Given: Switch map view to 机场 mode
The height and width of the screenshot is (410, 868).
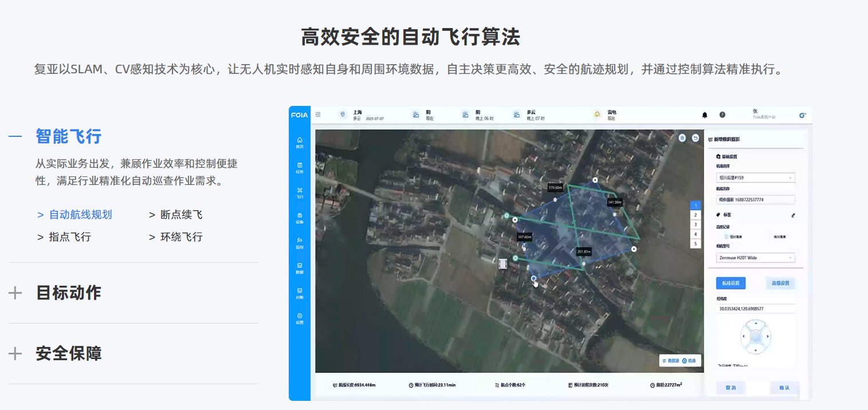Looking at the screenshot, I should click(692, 361).
